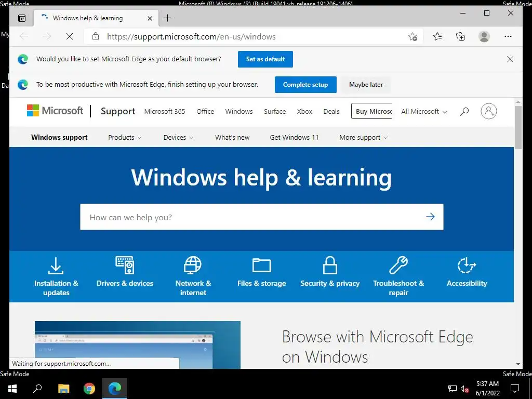Open Network & internet category

[x=193, y=276]
